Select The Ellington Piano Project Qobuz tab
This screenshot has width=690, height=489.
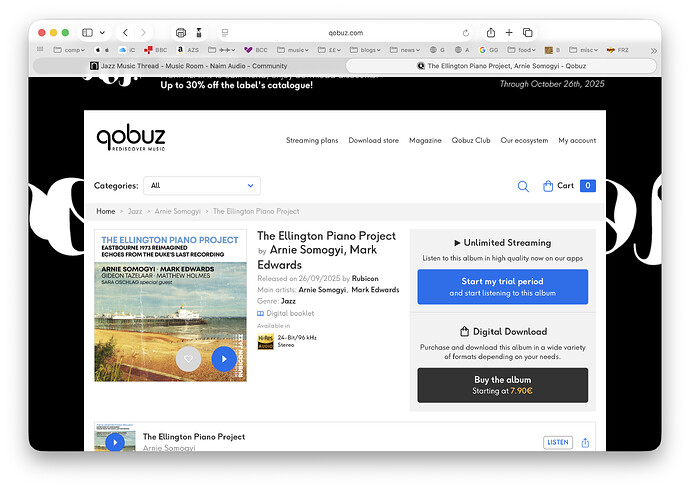tap(501, 66)
